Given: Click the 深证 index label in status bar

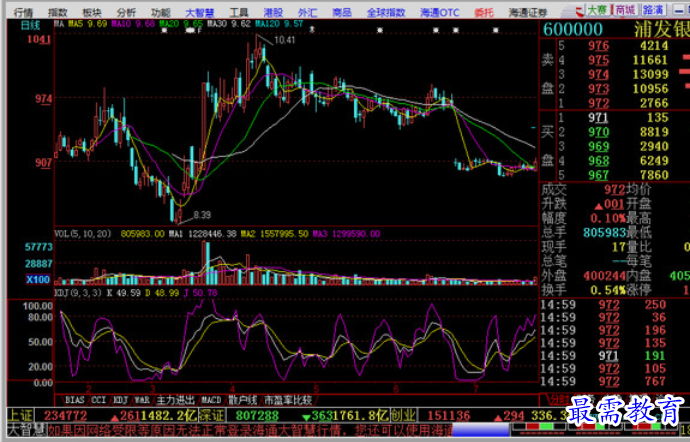Looking at the screenshot, I should 212,415.
